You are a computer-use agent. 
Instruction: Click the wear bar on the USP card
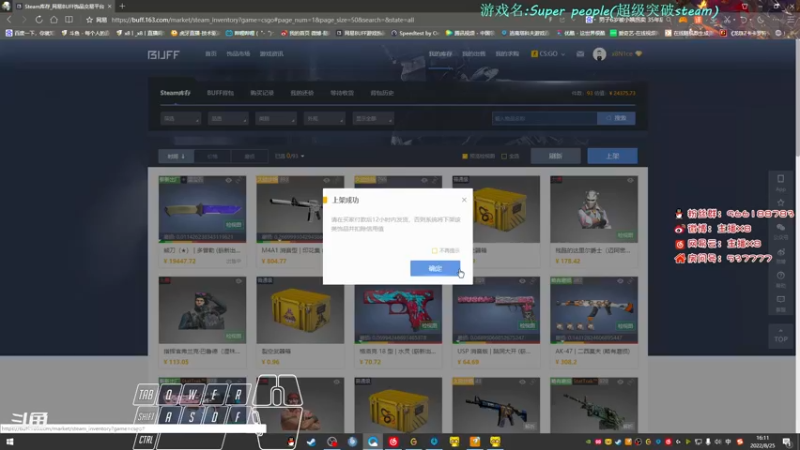point(496,342)
